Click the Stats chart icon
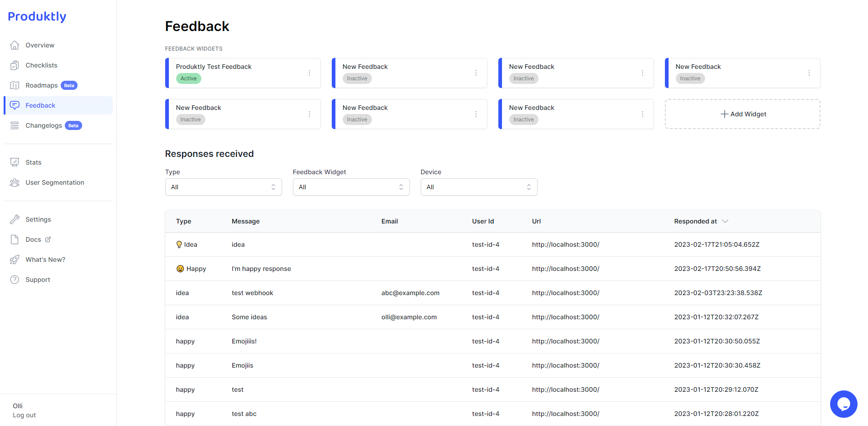 pyautogui.click(x=15, y=162)
